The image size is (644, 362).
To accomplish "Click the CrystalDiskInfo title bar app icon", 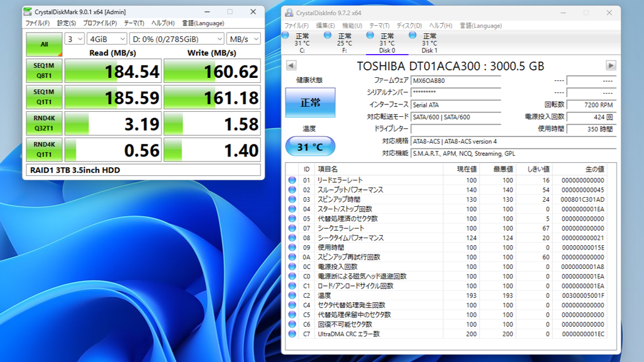I will click(x=288, y=13).
